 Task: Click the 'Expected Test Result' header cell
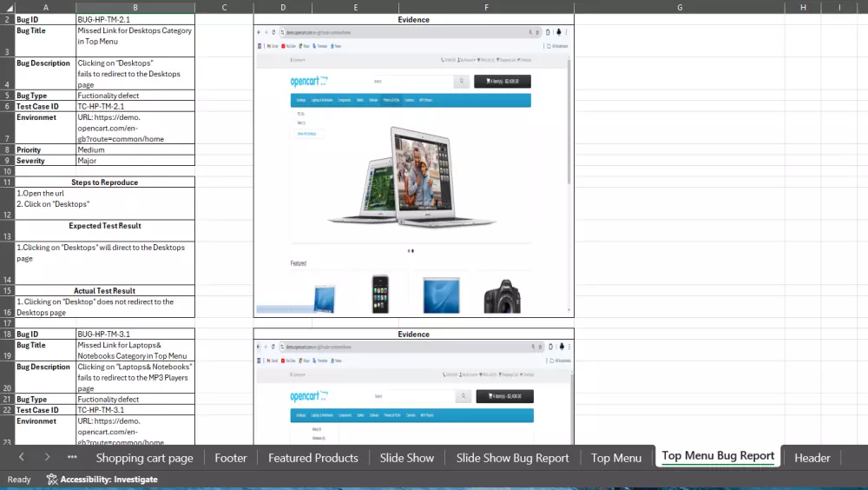click(x=105, y=230)
